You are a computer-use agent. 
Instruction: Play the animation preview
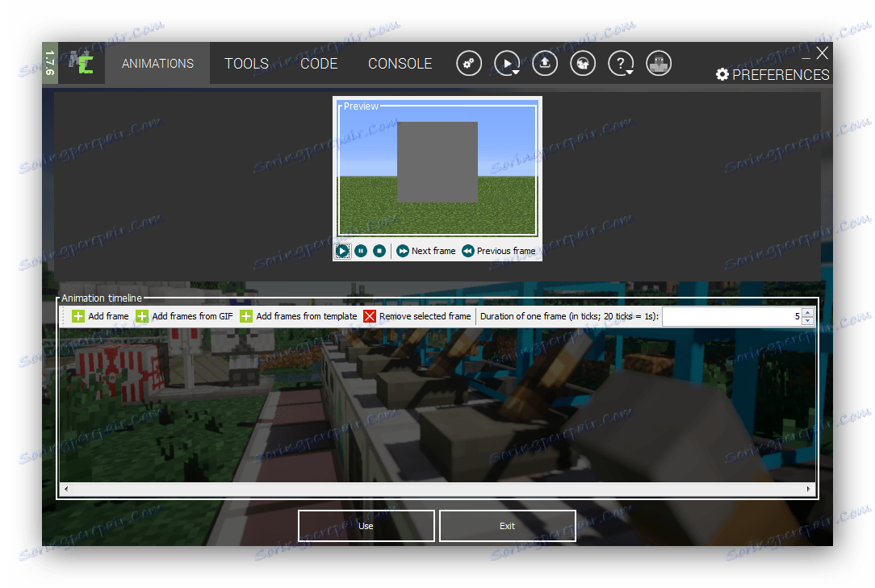click(x=342, y=251)
